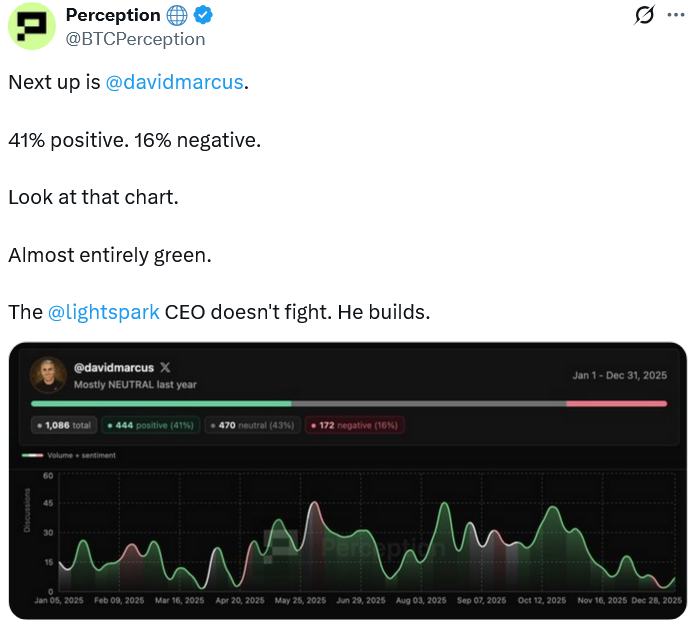Click David Marcus's avatar in the chart card
This screenshot has height=624, width=693.
click(x=48, y=375)
